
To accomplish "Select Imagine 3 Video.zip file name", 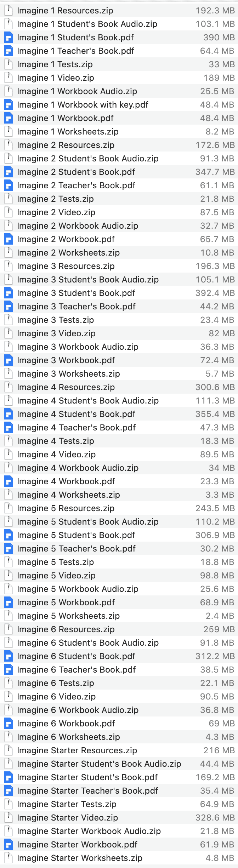I will (x=56, y=333).
